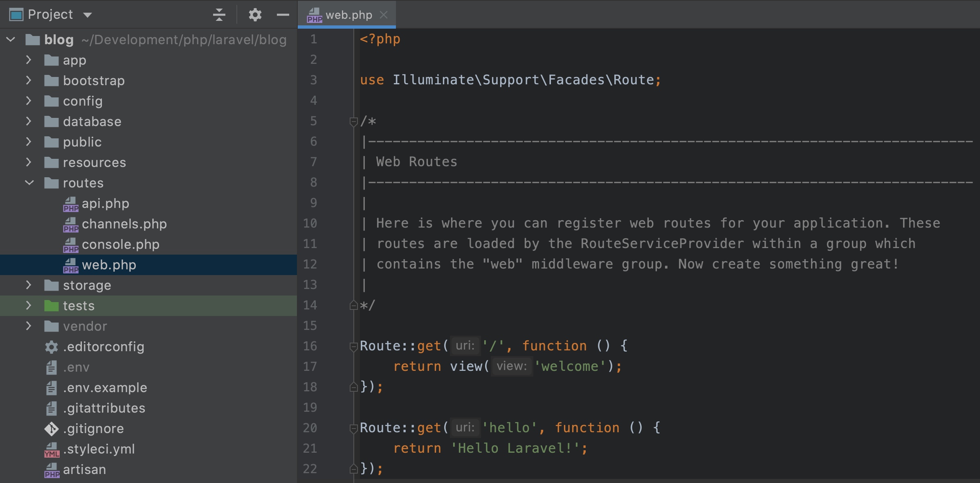The height and width of the screenshot is (483, 980).
Task: Open the Project view dropdown arrow
Action: tap(87, 15)
